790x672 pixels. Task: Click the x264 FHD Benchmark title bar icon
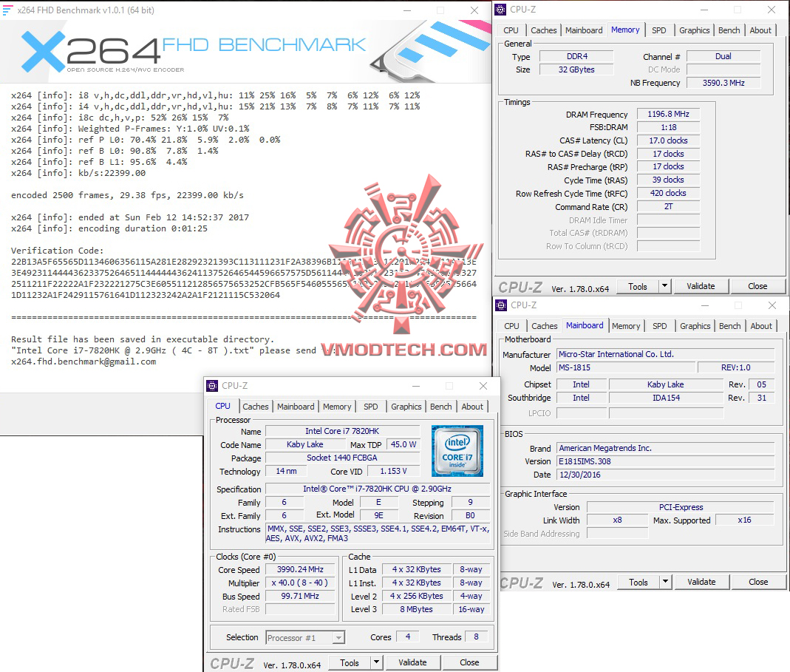pyautogui.click(x=7, y=10)
